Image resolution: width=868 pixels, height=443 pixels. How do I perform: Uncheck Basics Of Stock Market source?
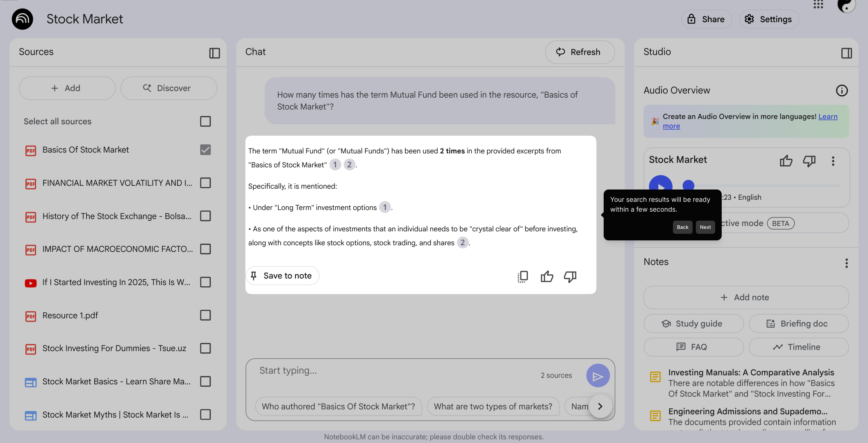205,150
